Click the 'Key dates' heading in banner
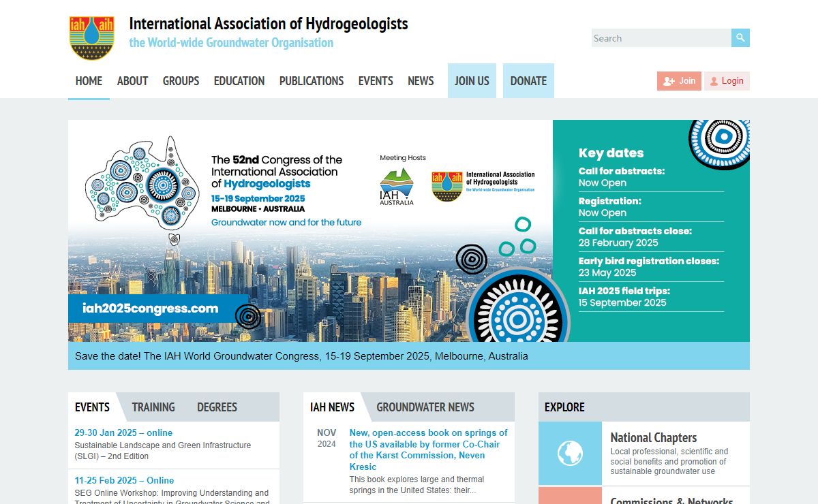The image size is (818, 504). pos(611,153)
